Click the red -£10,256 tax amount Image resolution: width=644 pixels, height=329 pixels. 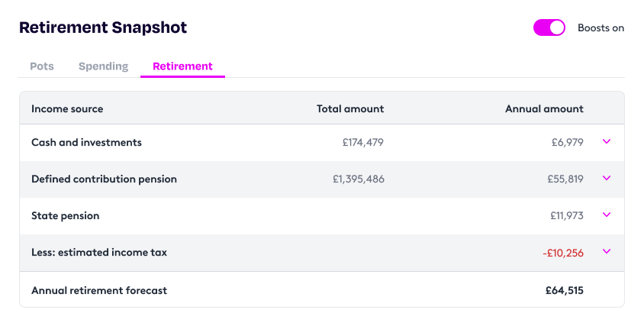[x=563, y=253]
